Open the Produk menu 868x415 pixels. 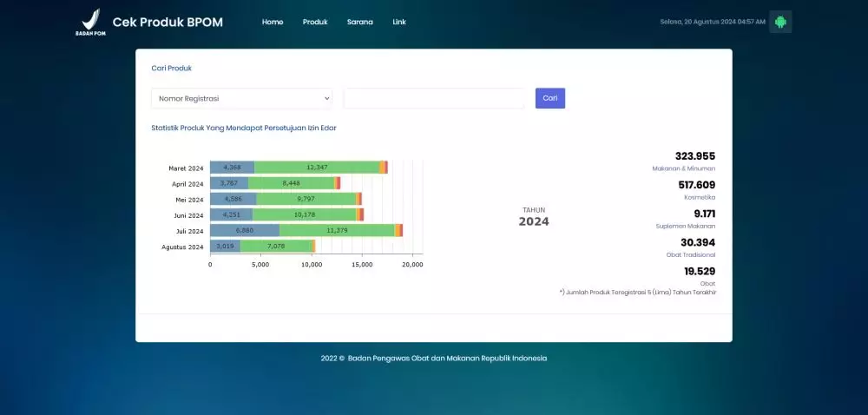tap(315, 22)
